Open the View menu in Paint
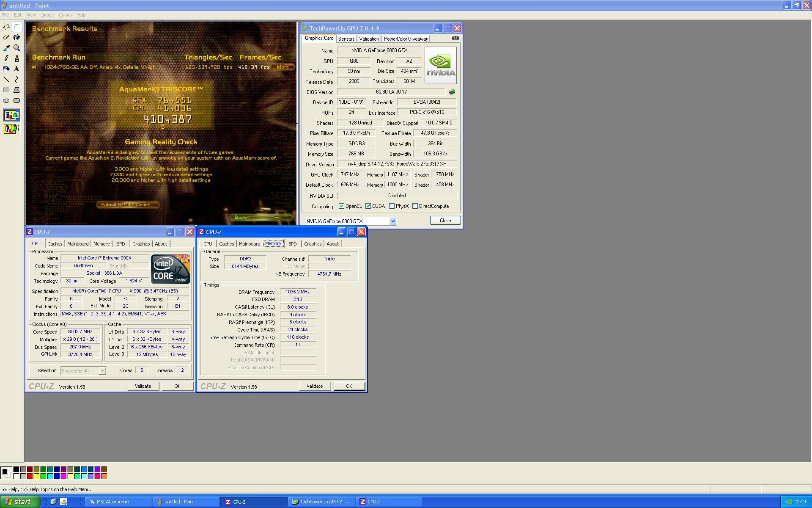Viewport: 812px width, 508px height. 31,15
